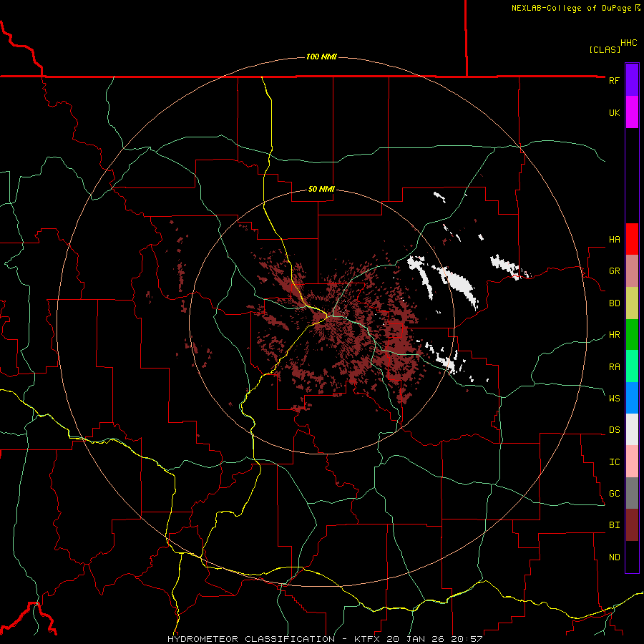Click the "BI" legend label
This screenshot has width=644, height=644.
[614, 525]
